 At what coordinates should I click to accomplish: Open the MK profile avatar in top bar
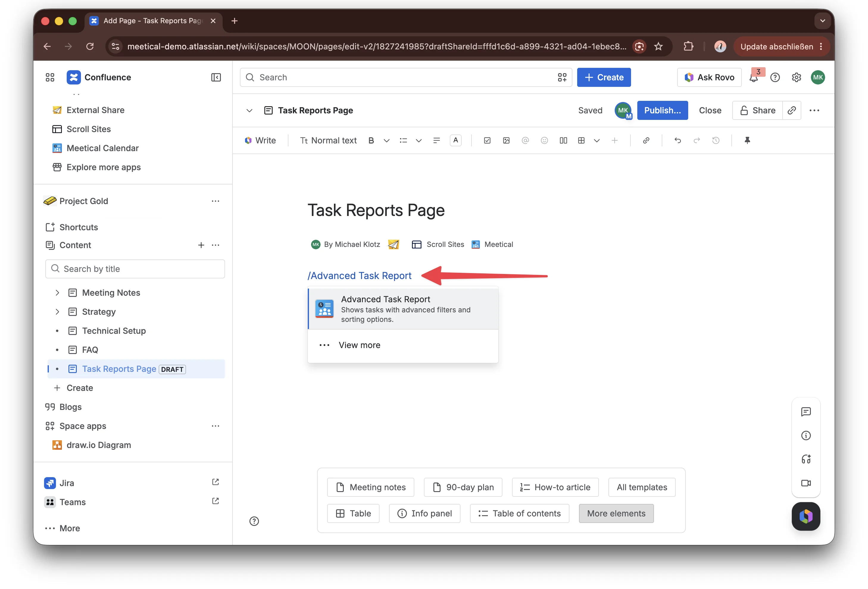(818, 77)
